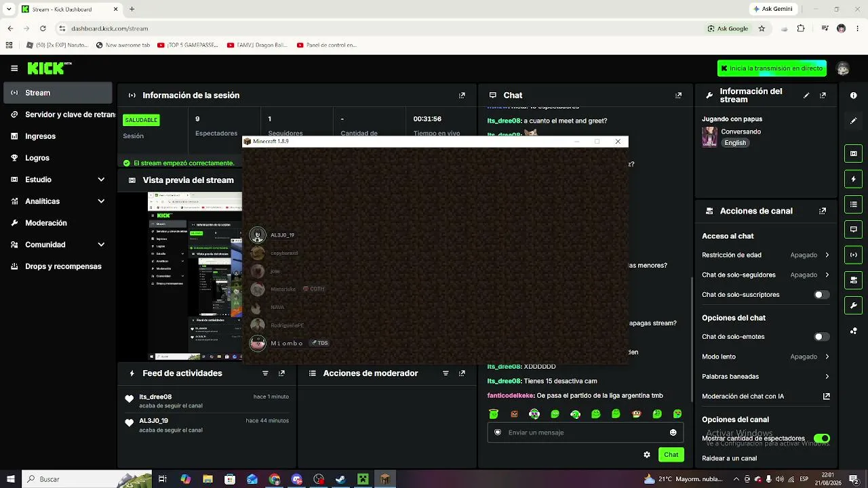This screenshot has height=488, width=868.
Task: Click Raidear a un canal
Action: (729, 458)
